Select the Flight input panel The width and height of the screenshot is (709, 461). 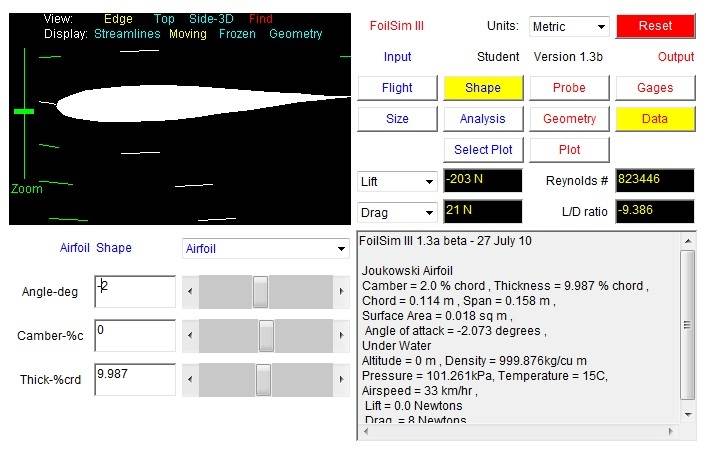click(x=397, y=88)
